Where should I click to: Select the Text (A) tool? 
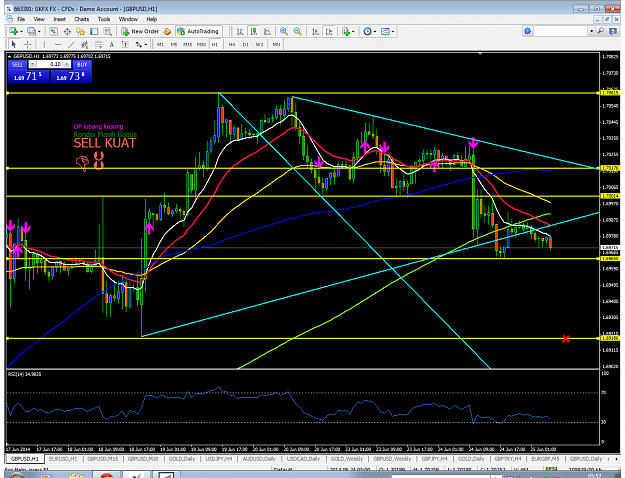[x=112, y=44]
